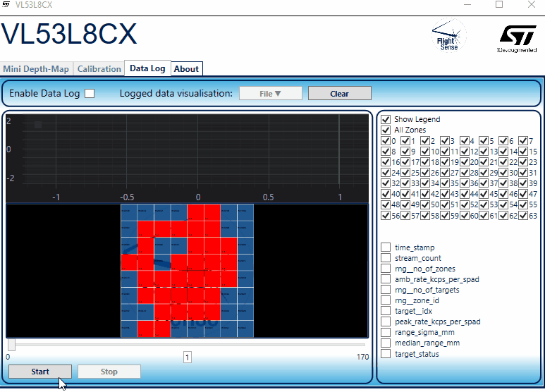Toggle zone 7 checkbox
This screenshot has height=392, width=545.
pos(522,141)
